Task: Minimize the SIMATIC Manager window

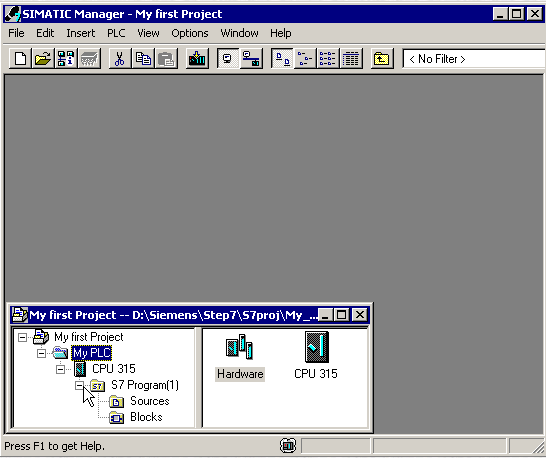Action: click(x=500, y=14)
